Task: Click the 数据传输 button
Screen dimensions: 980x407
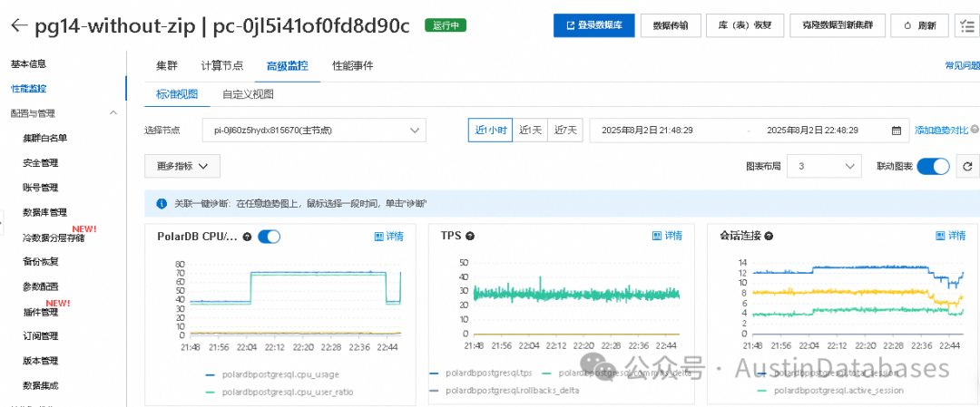Action: (x=671, y=25)
